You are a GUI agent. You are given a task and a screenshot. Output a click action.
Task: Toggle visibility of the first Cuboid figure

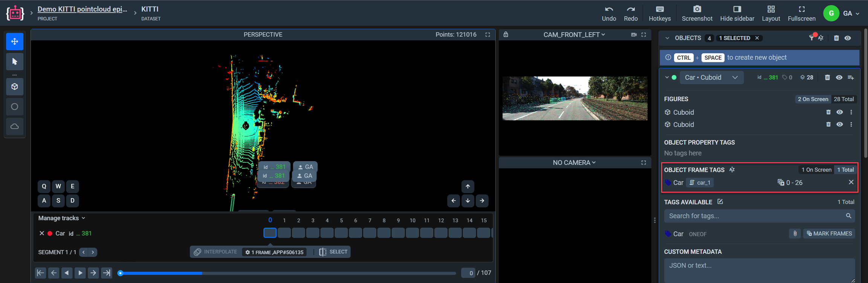pos(840,112)
